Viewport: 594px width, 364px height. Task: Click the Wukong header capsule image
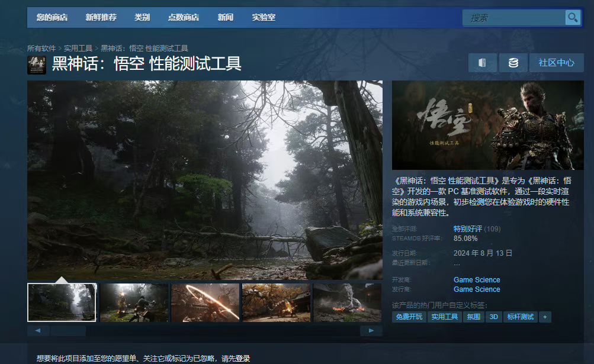coord(488,125)
